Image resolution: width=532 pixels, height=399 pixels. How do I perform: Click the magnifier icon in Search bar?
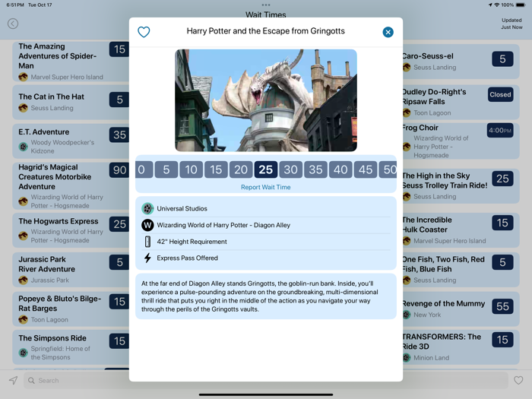pyautogui.click(x=31, y=380)
